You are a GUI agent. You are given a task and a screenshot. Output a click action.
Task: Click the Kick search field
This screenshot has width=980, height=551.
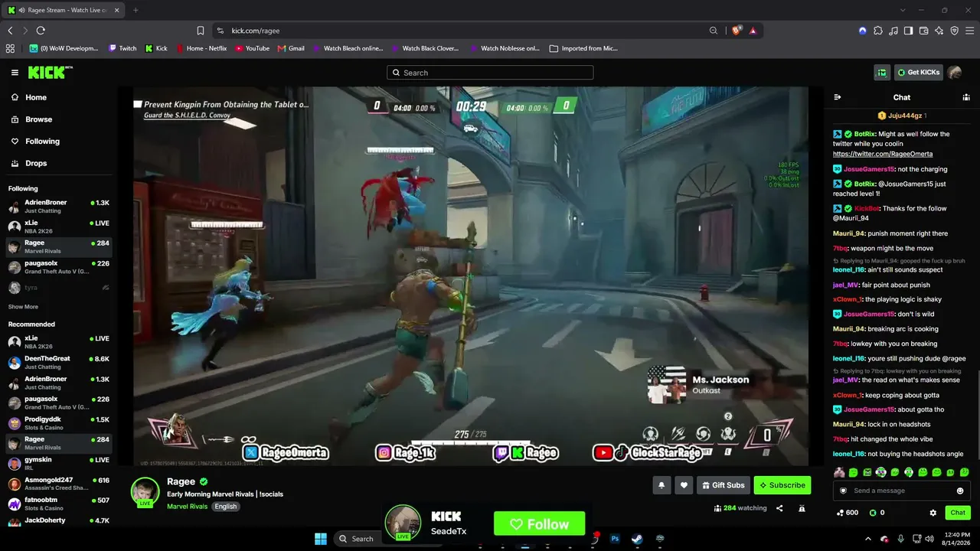[490, 73]
